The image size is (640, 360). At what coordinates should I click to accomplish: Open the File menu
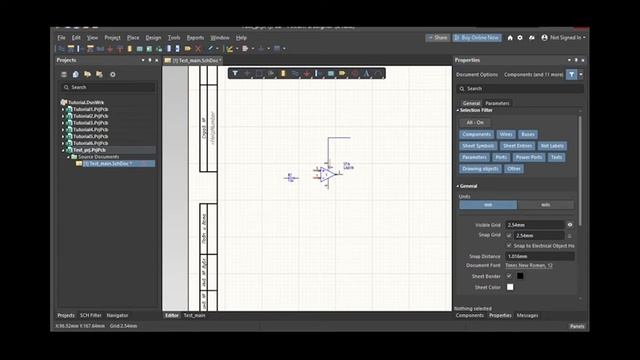pyautogui.click(x=61, y=38)
